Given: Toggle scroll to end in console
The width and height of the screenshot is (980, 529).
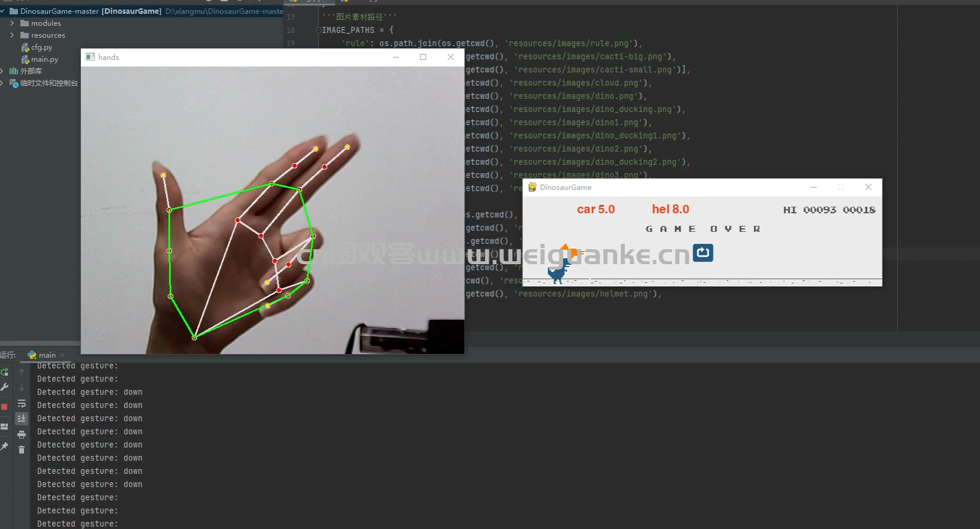Looking at the screenshot, I should pos(22,418).
